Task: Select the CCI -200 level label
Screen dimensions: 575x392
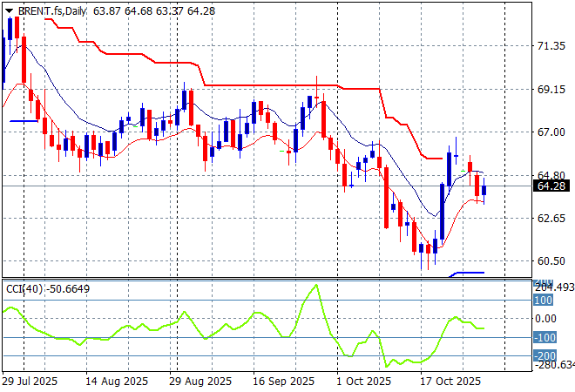Action: click(x=545, y=355)
